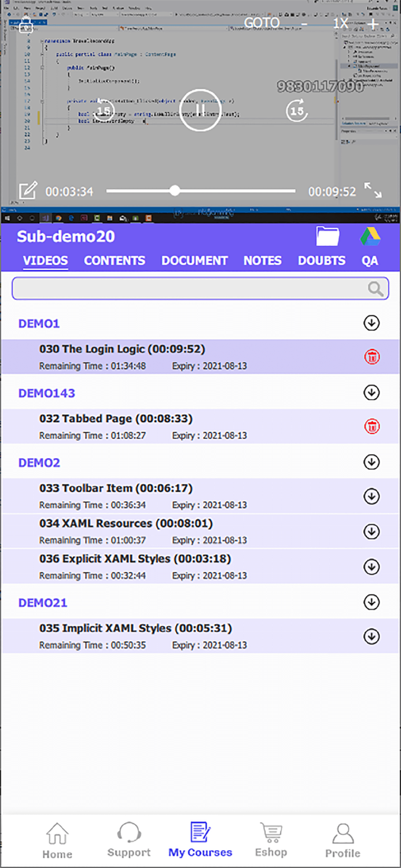The width and height of the screenshot is (401, 868).
Task: Click Remaining Time 00:36:34 text
Action: coord(93,505)
